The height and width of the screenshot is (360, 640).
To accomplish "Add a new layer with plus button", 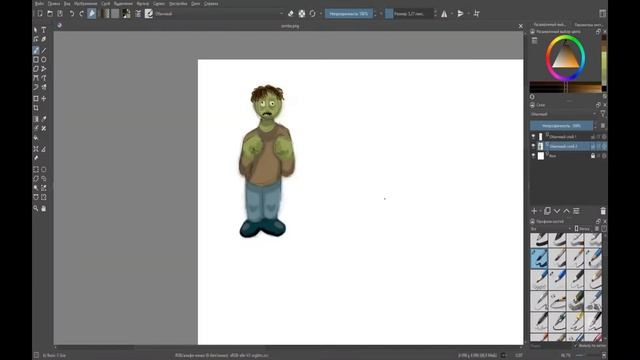I will tap(534, 211).
